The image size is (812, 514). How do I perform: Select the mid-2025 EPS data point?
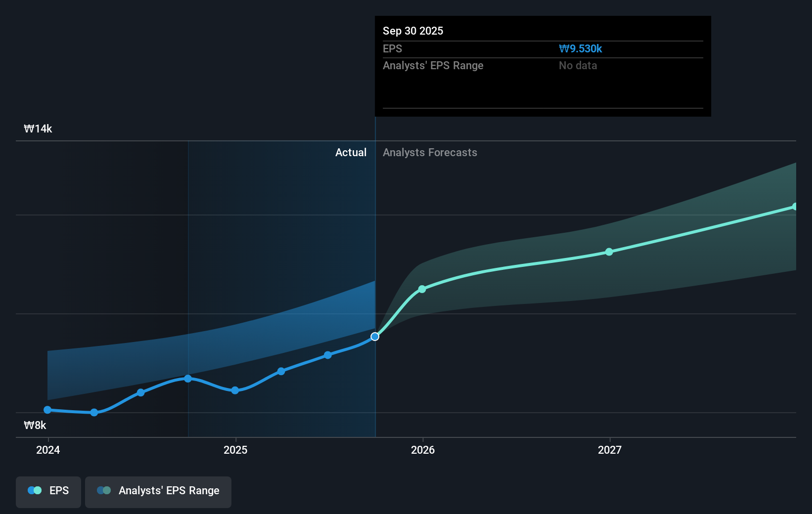click(281, 371)
